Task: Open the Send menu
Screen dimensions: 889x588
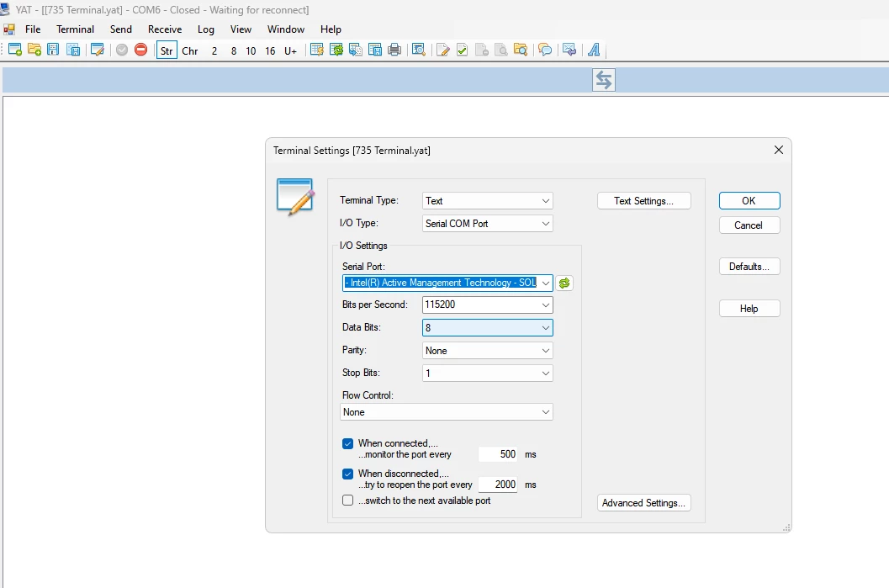Action: point(121,29)
